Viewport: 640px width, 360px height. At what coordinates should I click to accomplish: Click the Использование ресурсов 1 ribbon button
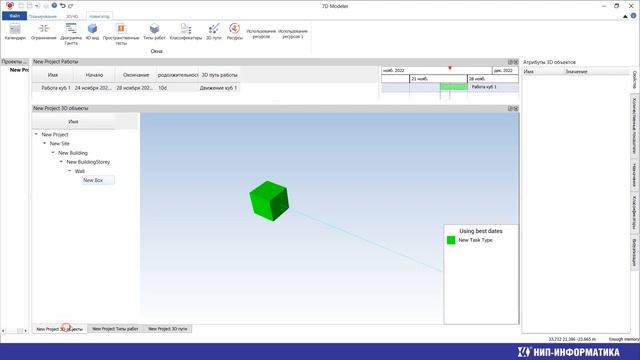(293, 33)
